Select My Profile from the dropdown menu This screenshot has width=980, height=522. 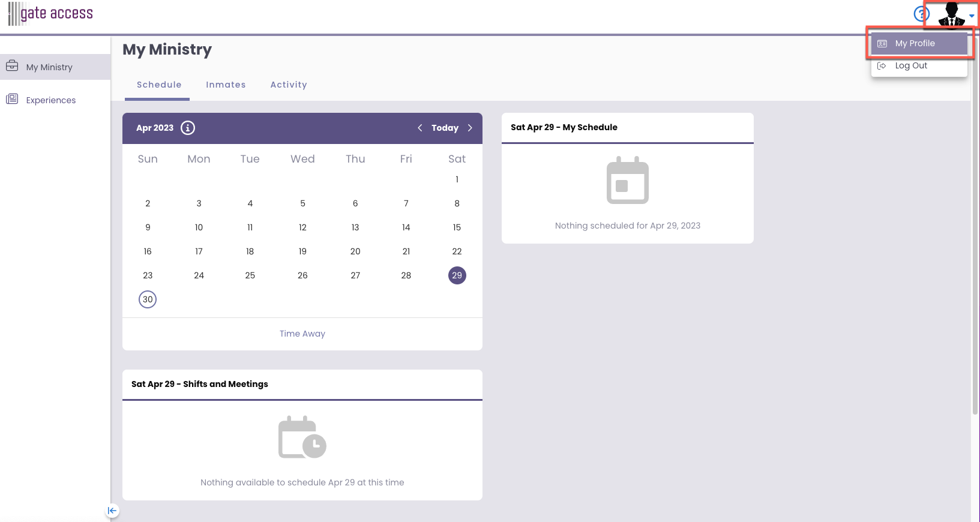point(919,43)
